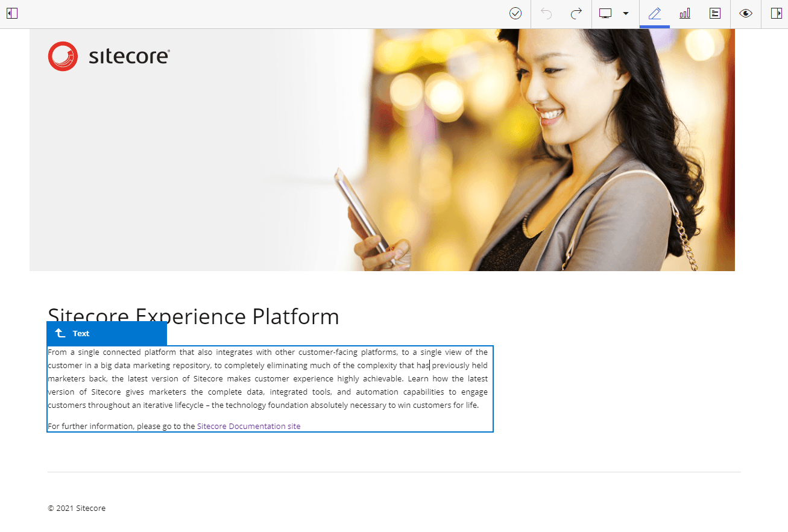Viewport: 788px width, 532px height.
Task: Undo the last change
Action: (546, 13)
